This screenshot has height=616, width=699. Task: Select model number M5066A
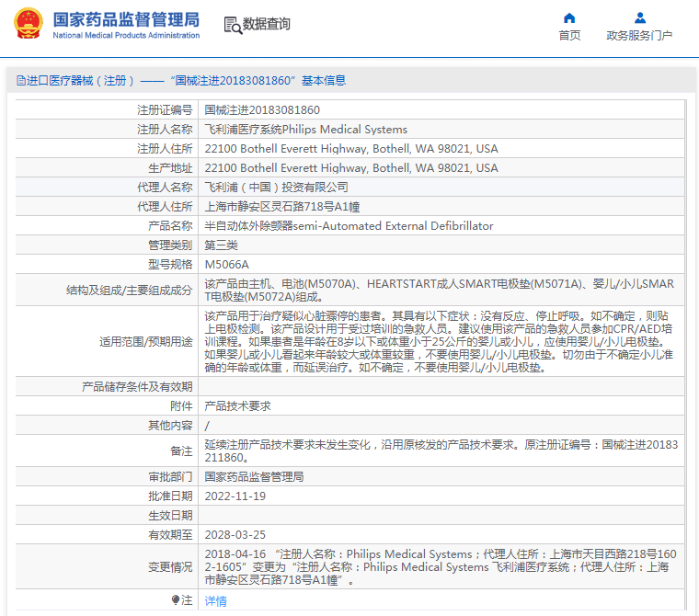pyautogui.click(x=226, y=265)
